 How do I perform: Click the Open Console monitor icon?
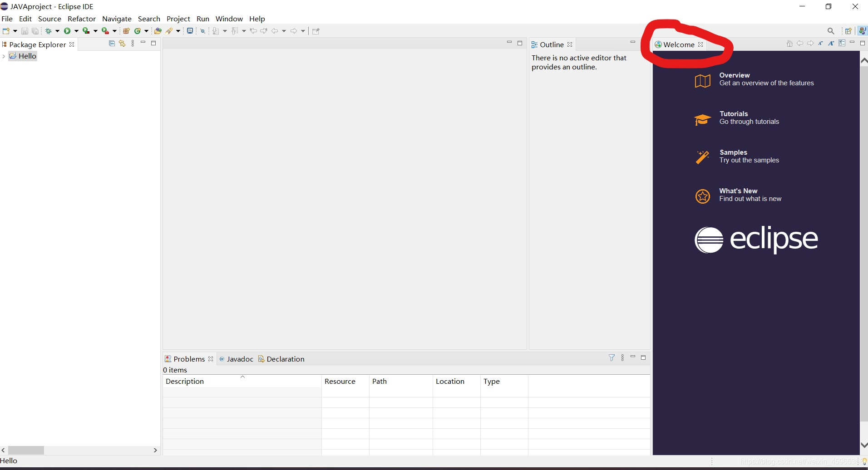pyautogui.click(x=190, y=31)
